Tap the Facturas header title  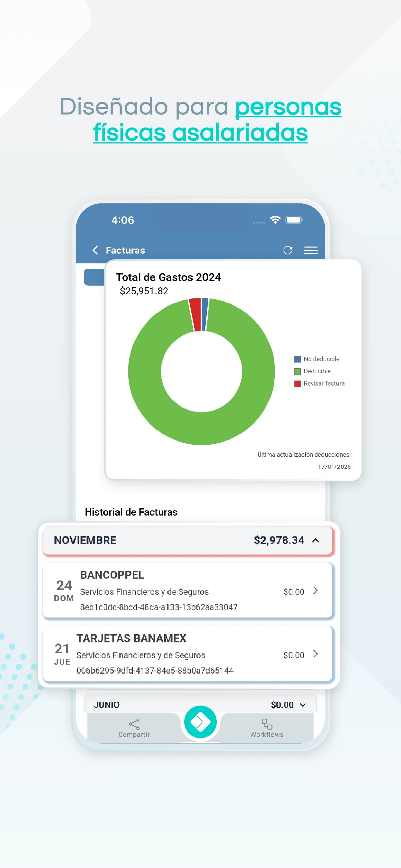(125, 250)
